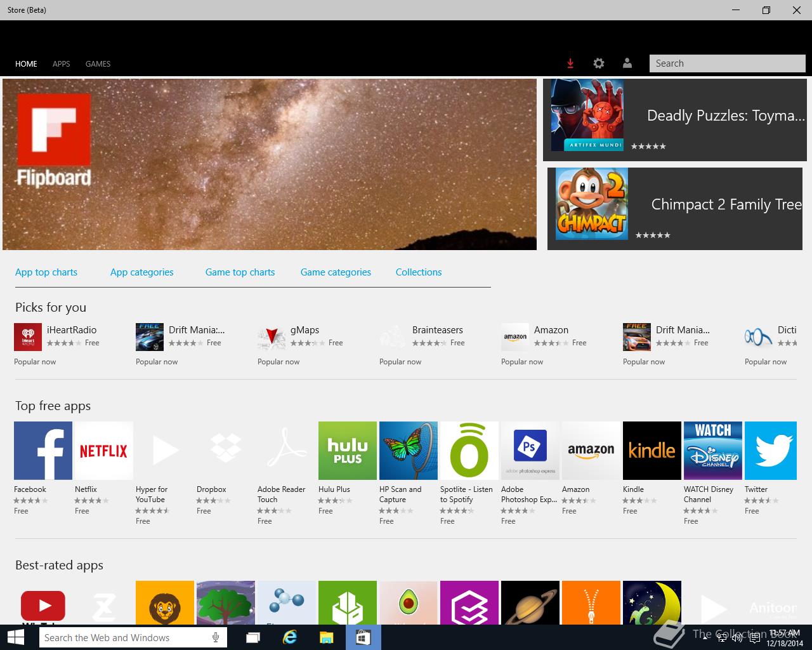812x650 pixels.
Task: Open the Spotlite Spotify app tile
Action: (469, 451)
